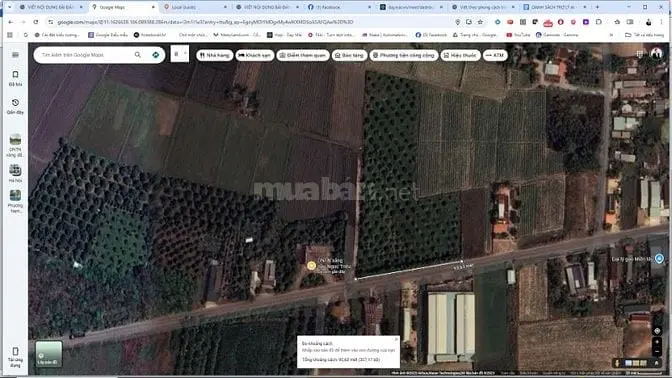Click the search magnifier icon
Viewport: 672px width, 378px height.
click(x=138, y=55)
